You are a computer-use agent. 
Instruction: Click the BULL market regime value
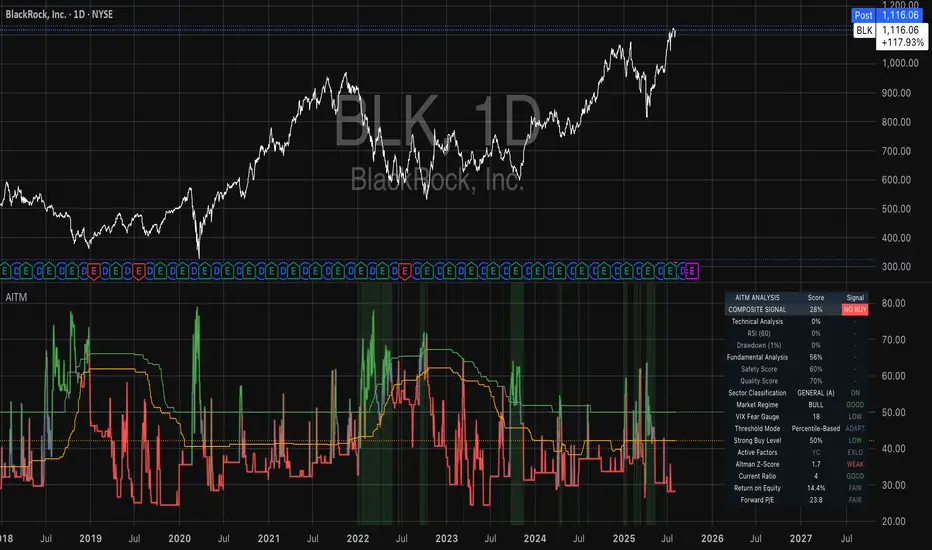[816, 405]
